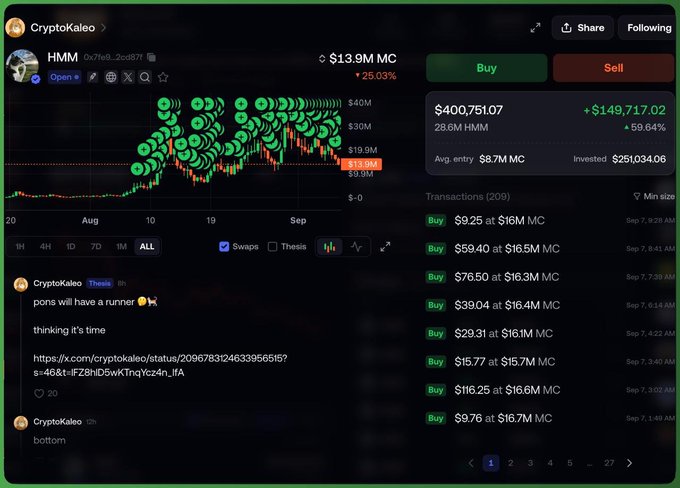Select the 1M timeframe
680x488 pixels.
click(x=121, y=247)
